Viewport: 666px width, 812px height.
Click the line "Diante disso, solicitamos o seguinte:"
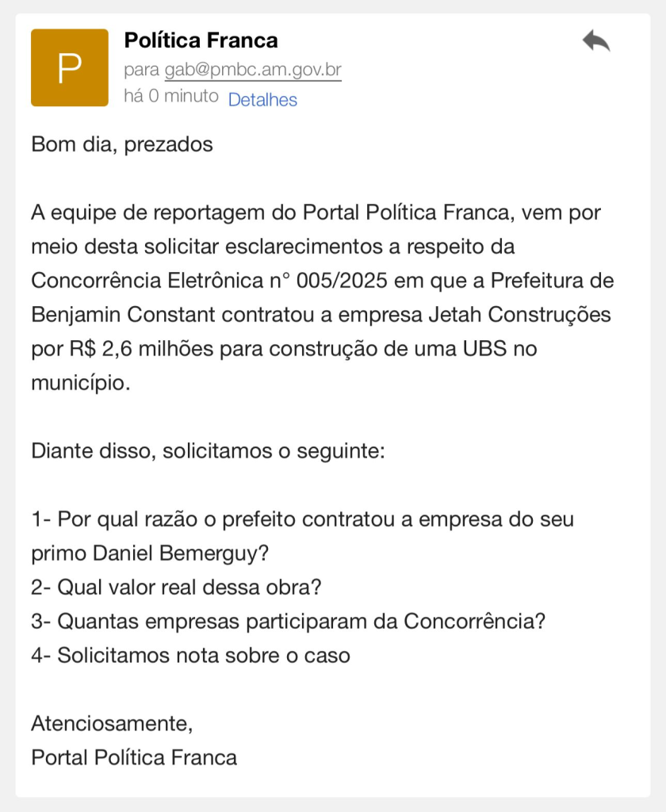click(208, 452)
